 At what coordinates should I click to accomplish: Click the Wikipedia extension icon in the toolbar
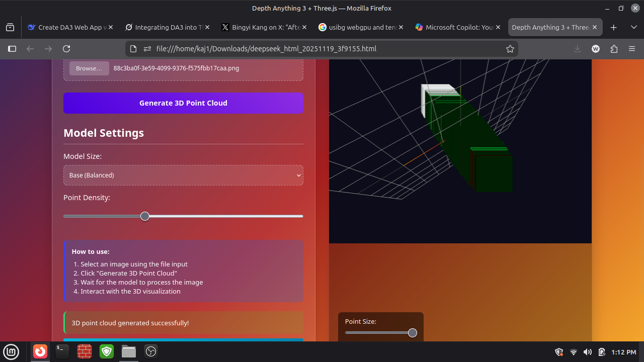(x=596, y=49)
